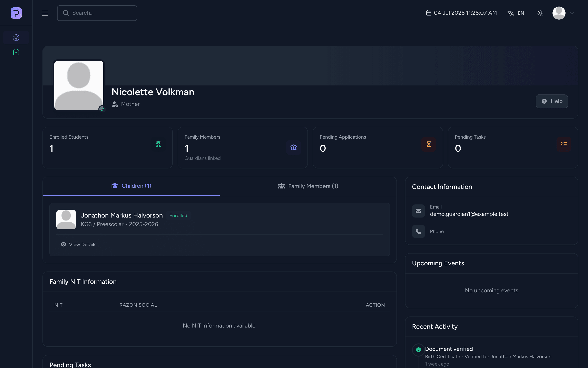Viewport: 588px width, 368px height.
Task: Click the Help button
Action: tap(551, 101)
